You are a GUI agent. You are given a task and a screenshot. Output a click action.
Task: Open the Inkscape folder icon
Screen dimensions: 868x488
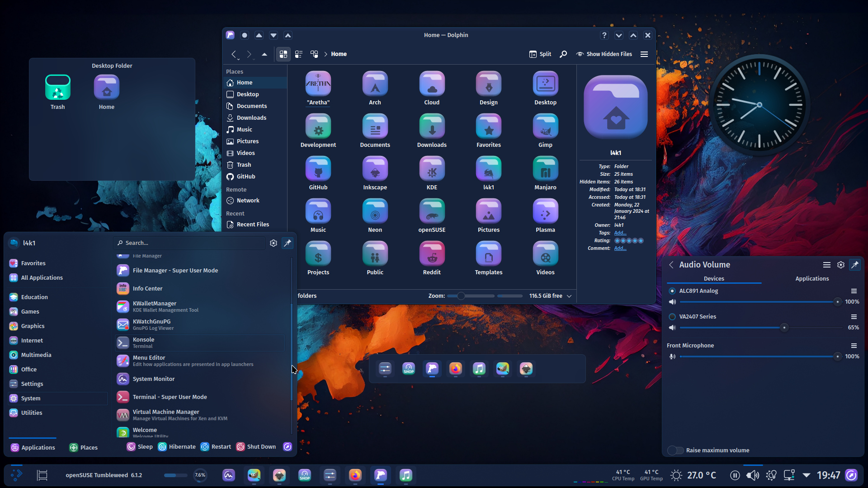tap(375, 169)
